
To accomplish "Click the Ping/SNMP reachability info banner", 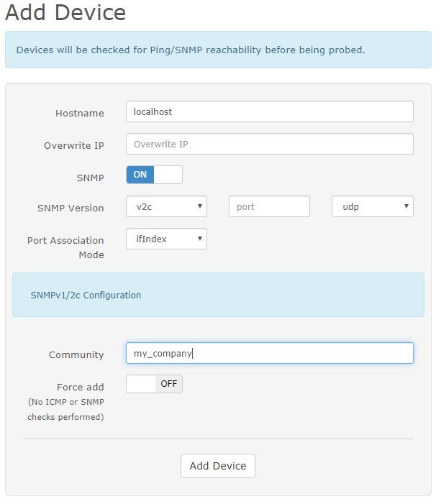I will (218, 50).
